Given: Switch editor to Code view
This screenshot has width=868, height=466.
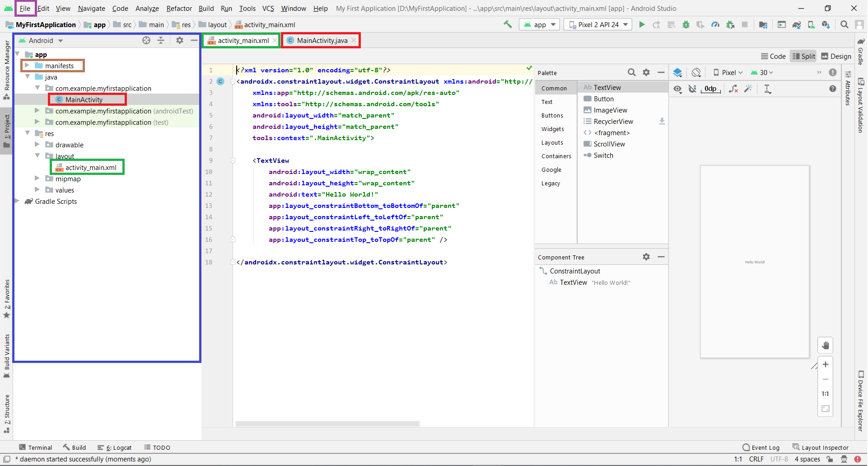Looking at the screenshot, I should pyautogui.click(x=773, y=56).
